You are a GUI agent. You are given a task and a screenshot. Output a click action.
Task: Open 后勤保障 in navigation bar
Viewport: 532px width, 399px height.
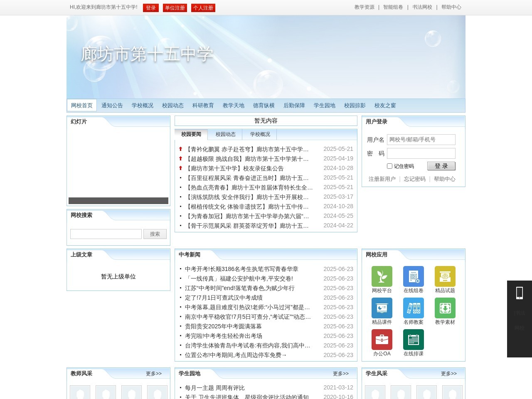point(294,105)
